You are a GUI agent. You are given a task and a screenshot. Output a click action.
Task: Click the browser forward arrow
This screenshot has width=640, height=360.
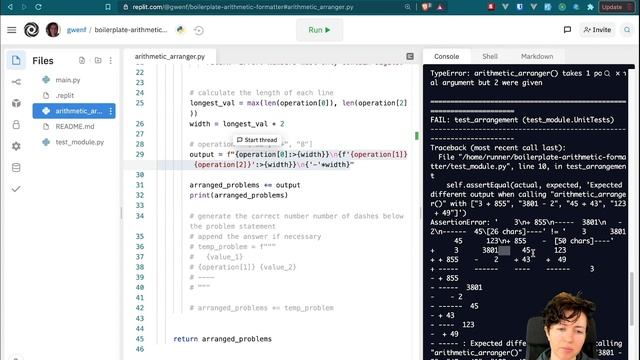(24, 7)
